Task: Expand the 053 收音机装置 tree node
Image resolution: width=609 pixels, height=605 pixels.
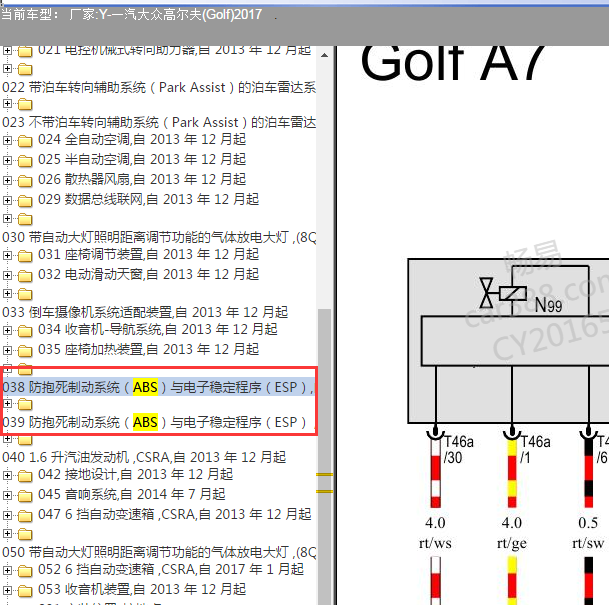Action: 7,591
